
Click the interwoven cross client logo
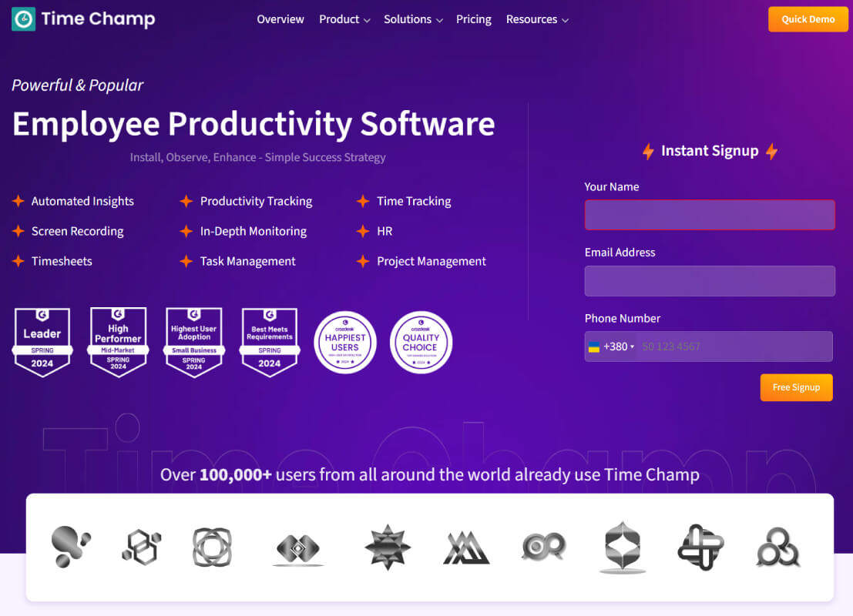pos(700,547)
